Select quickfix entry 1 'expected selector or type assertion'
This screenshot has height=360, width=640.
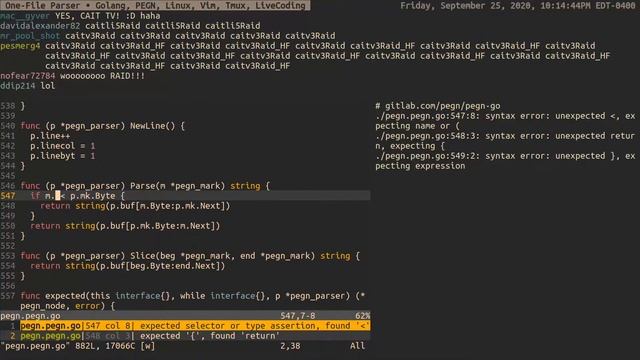[x=195, y=326]
